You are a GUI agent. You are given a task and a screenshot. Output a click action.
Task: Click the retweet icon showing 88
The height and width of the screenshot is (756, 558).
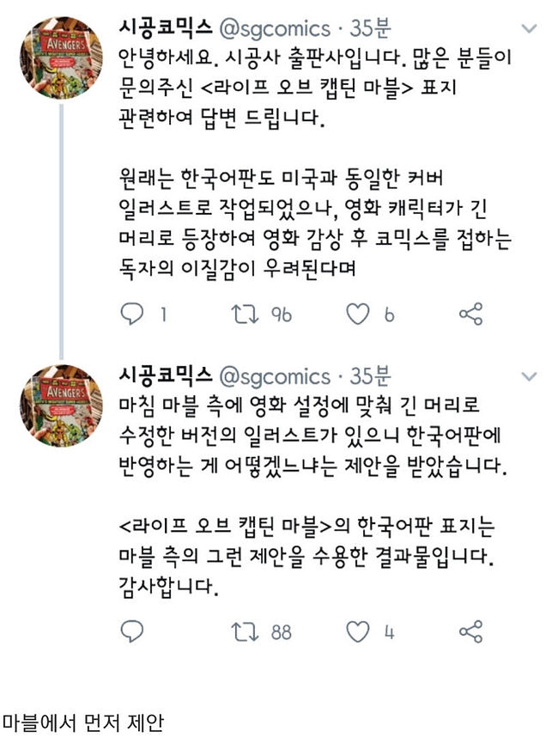click(x=246, y=631)
